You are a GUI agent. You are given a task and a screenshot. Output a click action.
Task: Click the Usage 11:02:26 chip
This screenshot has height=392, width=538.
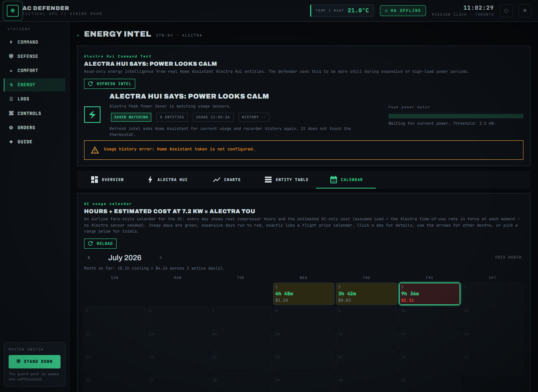click(x=213, y=117)
